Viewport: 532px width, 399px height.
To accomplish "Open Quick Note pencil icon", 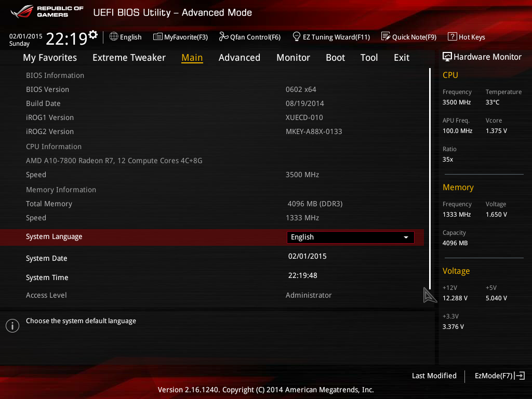I will [385, 36].
